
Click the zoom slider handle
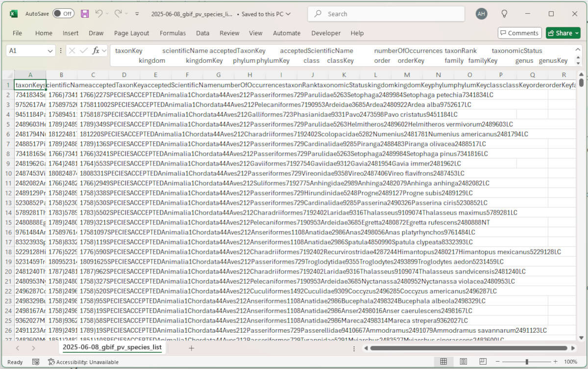tap(527, 362)
